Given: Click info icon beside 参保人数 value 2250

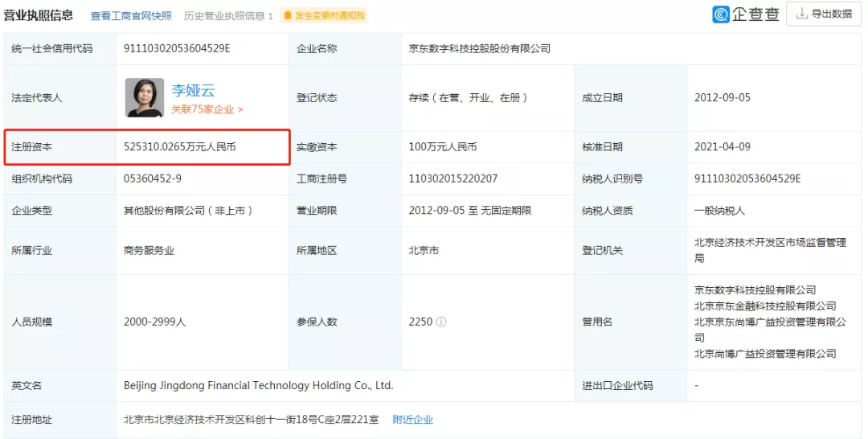Looking at the screenshot, I should coord(441,322).
